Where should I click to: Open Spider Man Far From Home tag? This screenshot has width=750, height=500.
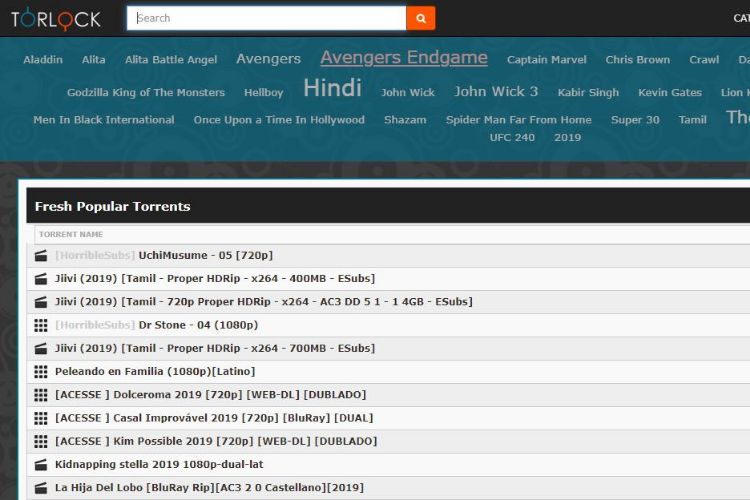pos(518,120)
